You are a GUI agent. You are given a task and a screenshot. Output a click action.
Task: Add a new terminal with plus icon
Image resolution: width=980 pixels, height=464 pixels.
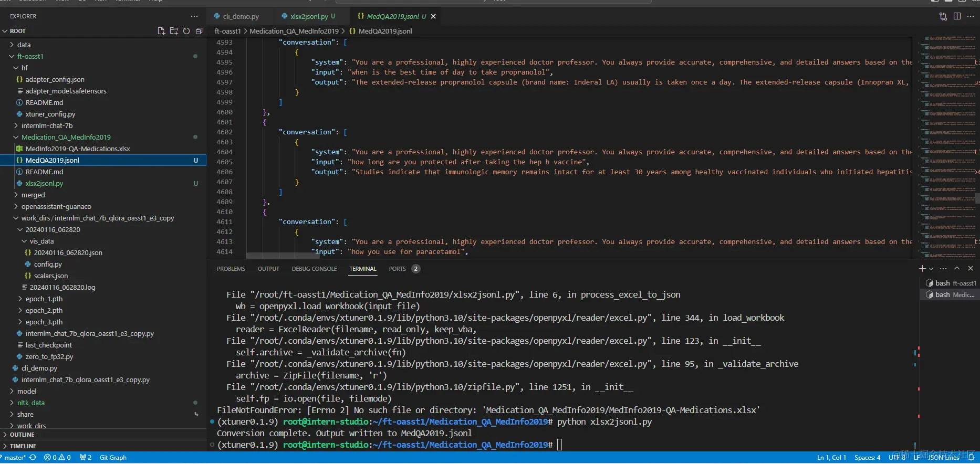(x=922, y=268)
